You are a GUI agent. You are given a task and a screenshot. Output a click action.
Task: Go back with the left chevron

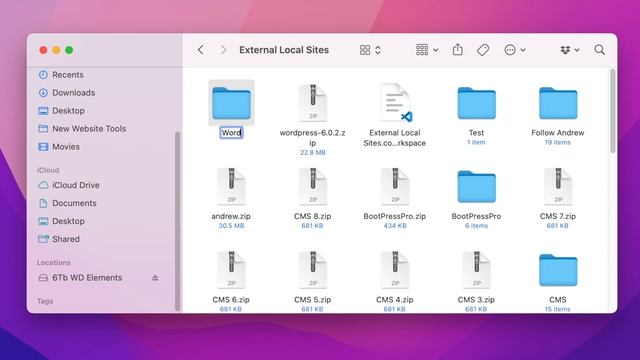[x=200, y=50]
